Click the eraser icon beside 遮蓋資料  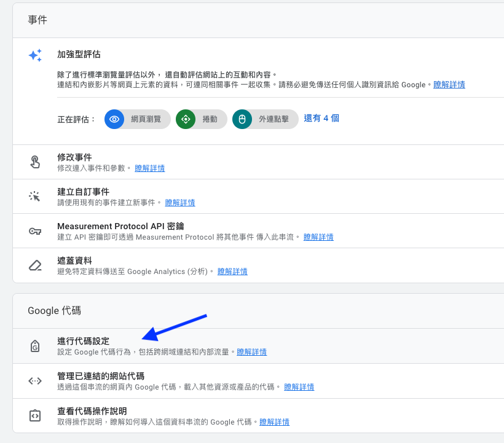click(x=35, y=265)
